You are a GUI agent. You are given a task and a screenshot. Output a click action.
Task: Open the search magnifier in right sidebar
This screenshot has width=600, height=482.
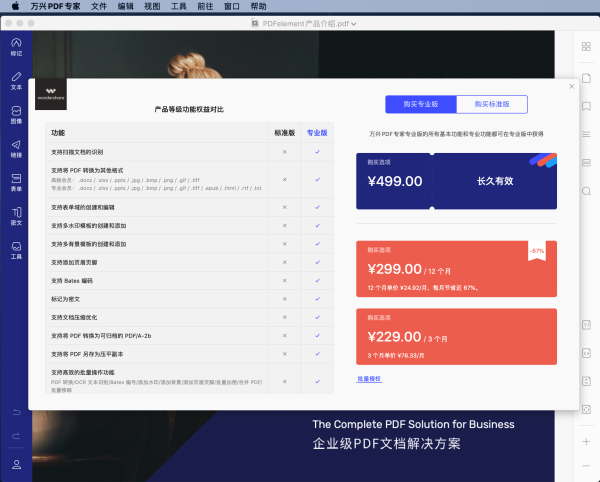586,191
